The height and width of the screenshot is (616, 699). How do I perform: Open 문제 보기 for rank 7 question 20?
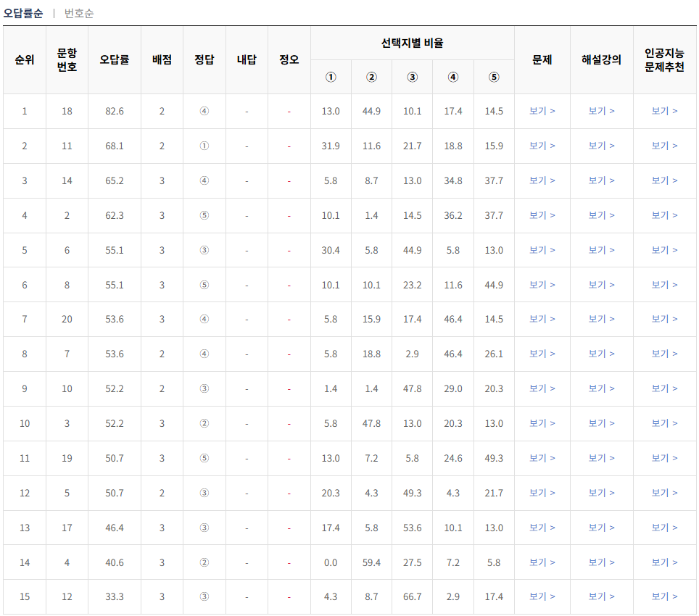542,319
